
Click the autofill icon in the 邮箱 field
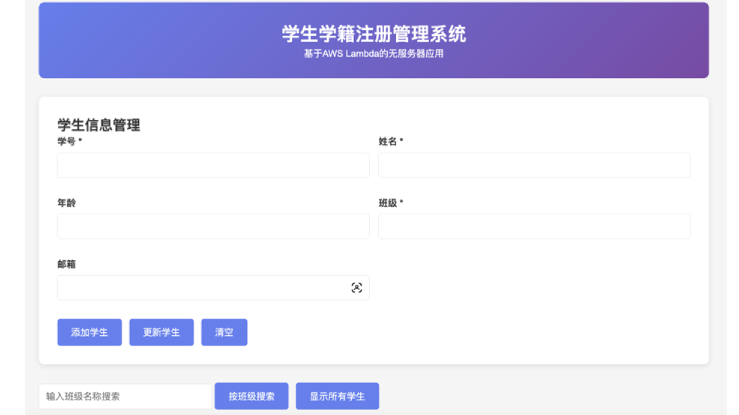[x=357, y=288]
